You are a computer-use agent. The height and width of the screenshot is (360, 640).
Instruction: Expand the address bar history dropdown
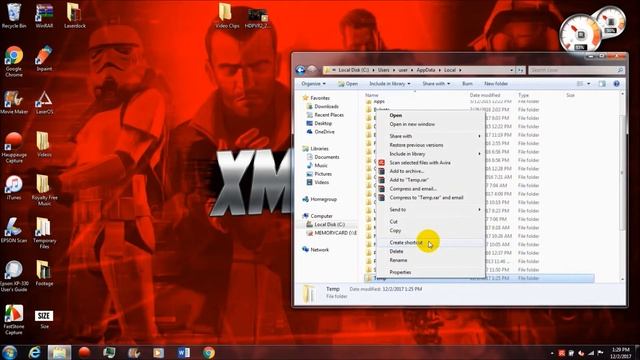(x=511, y=70)
